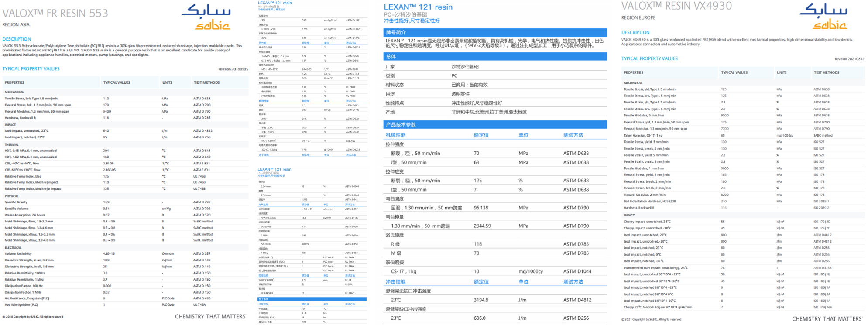Image resolution: width=868 pixels, height=325 pixels.
Task: Click the blue 总体 section bar
Action: pos(495,56)
